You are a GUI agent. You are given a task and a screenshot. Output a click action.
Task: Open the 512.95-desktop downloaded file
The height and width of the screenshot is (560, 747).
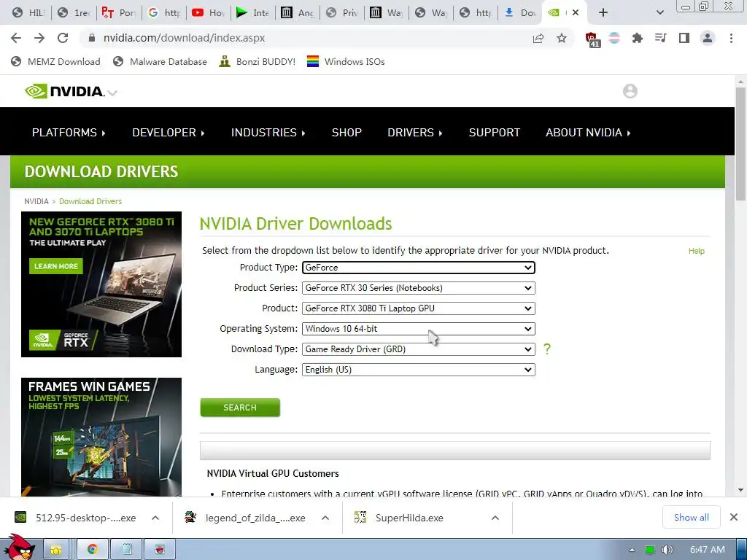[x=86, y=518]
